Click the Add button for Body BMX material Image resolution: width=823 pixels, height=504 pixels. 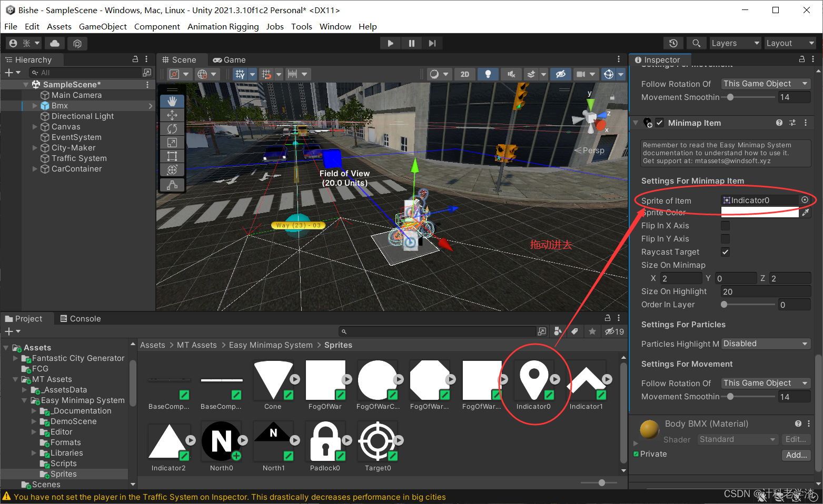coord(796,455)
